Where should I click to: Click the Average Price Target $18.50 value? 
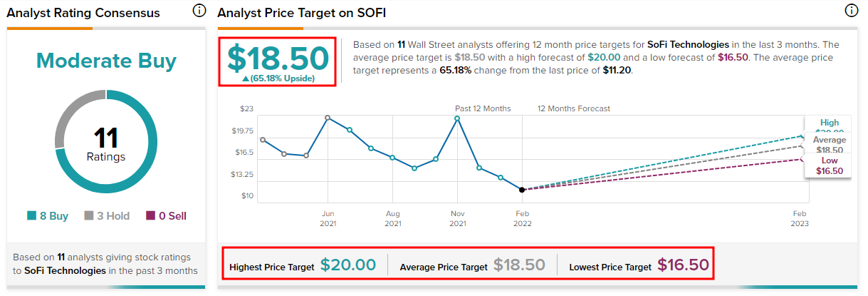point(518,265)
